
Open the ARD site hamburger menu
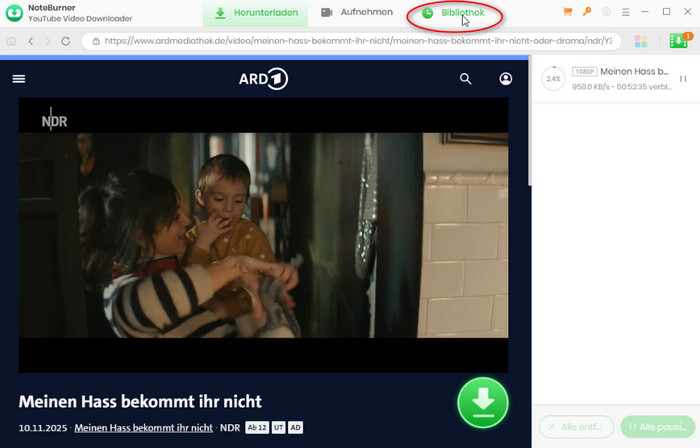click(19, 79)
